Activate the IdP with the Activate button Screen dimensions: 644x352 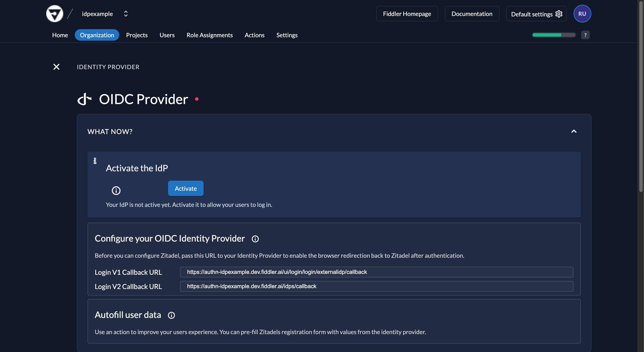pyautogui.click(x=185, y=188)
